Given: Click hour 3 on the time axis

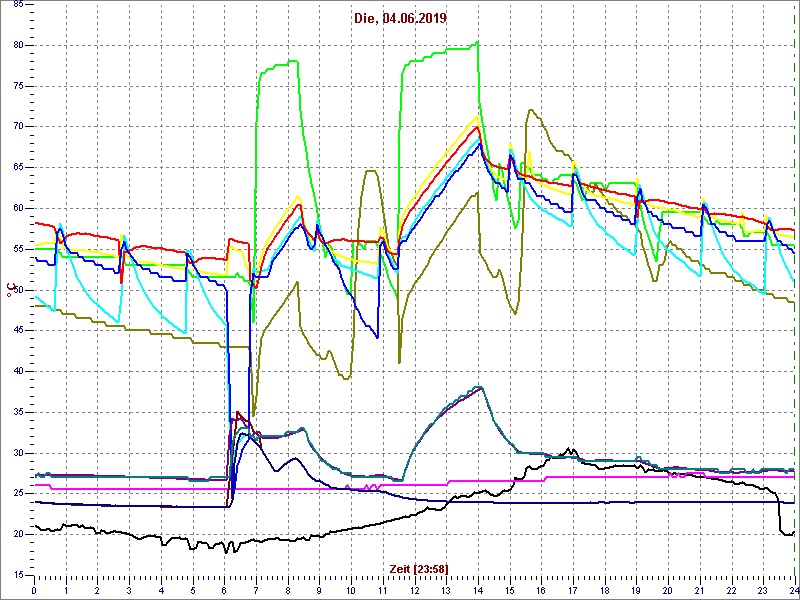Looking at the screenshot, I should pos(129,590).
